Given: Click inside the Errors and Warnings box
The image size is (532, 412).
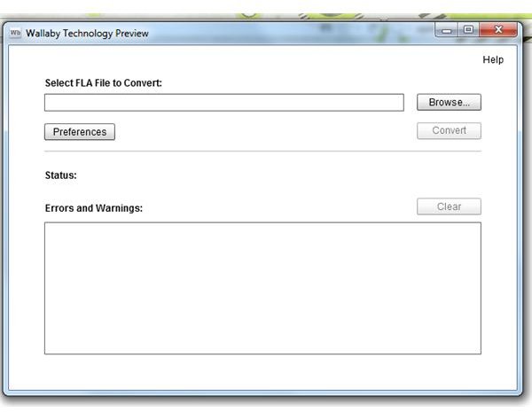Looking at the screenshot, I should point(262,288).
